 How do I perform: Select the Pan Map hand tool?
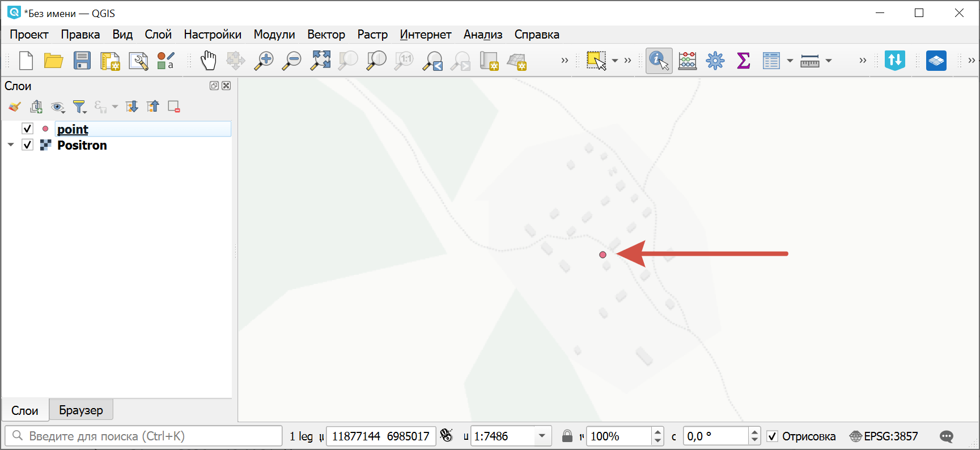tap(209, 60)
